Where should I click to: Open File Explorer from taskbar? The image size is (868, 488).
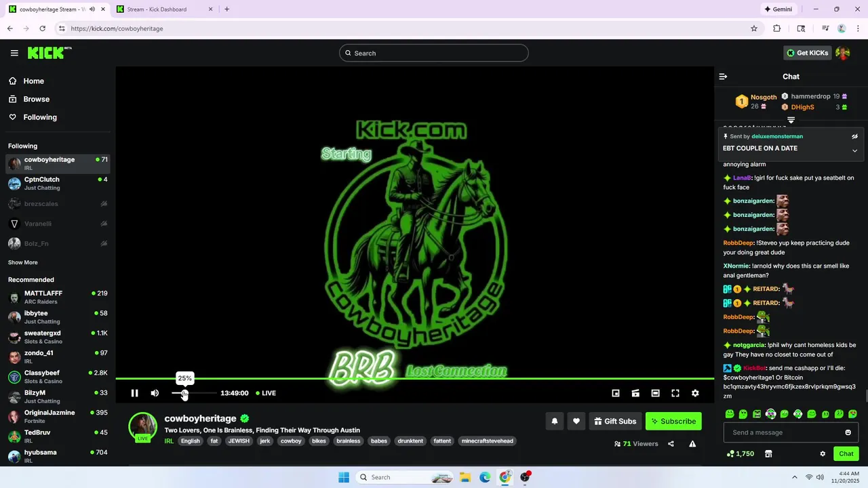465,477
